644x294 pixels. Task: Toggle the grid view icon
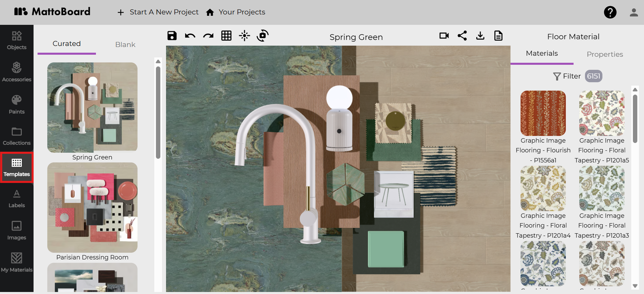[x=226, y=36]
